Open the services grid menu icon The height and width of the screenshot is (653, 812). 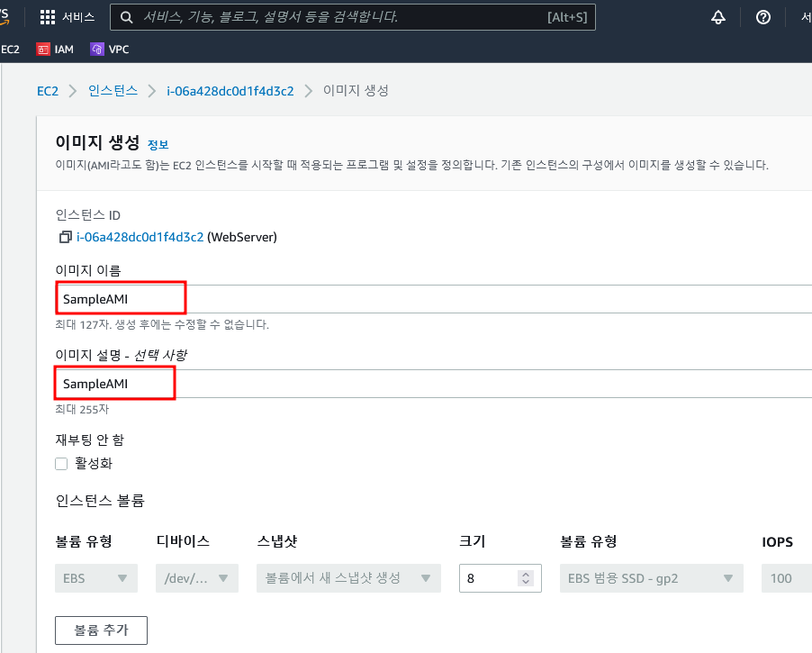(47, 17)
